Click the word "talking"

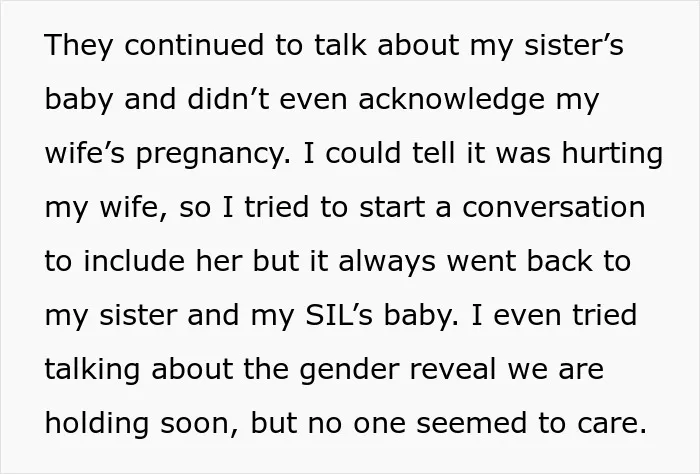coord(92,370)
